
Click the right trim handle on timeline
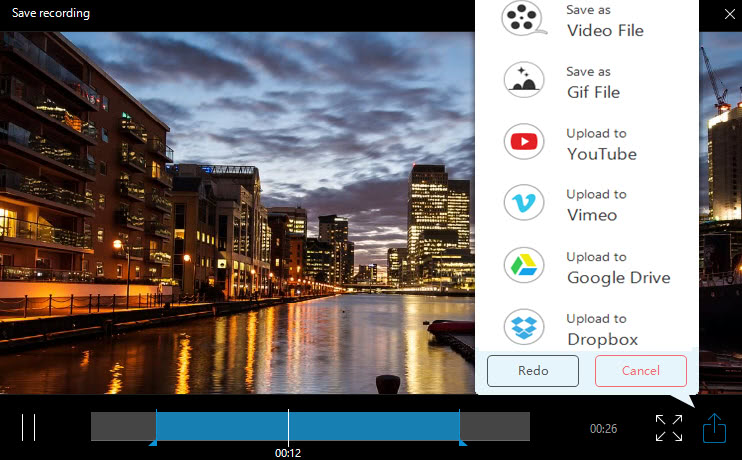462,443
